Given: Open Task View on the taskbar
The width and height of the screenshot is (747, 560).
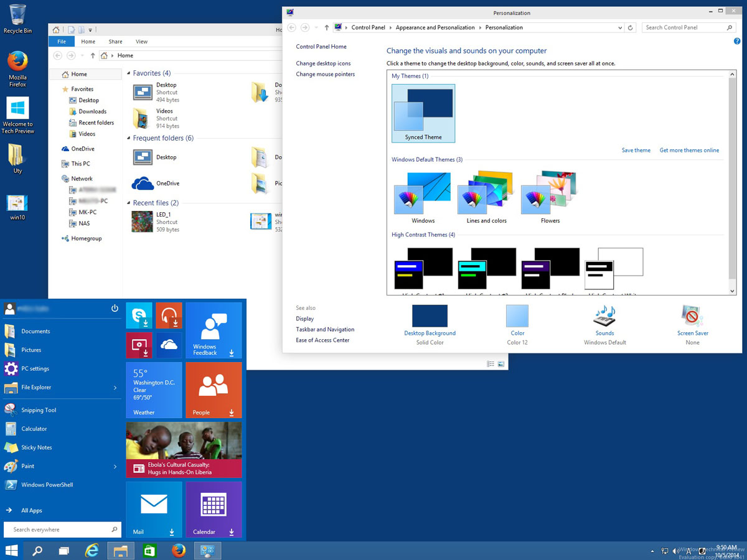Looking at the screenshot, I should (63, 551).
